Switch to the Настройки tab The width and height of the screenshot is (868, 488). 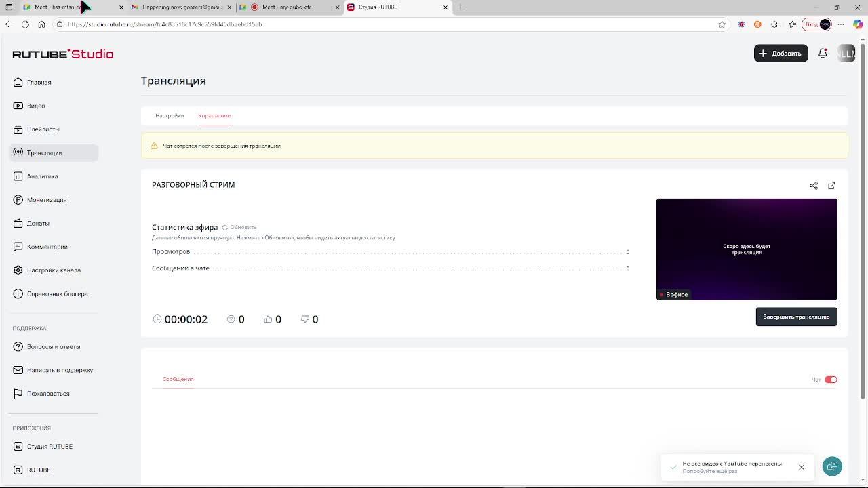(x=170, y=115)
